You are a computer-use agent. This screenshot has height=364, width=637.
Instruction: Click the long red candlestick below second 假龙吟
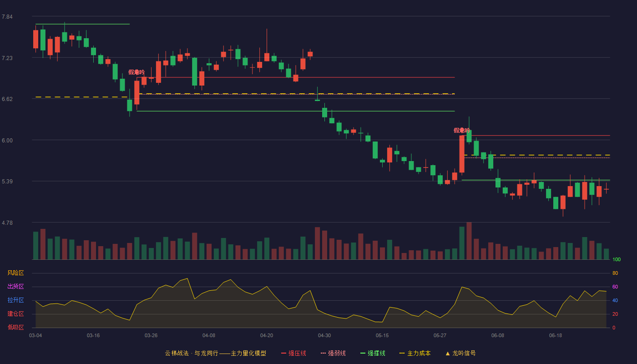coord(462,154)
